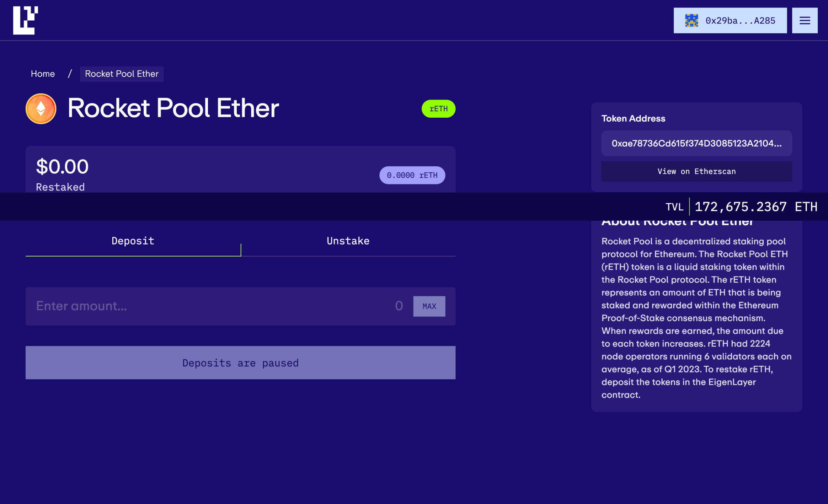828x504 pixels.
Task: Click the $0.00 restaked amount
Action: pos(63,167)
